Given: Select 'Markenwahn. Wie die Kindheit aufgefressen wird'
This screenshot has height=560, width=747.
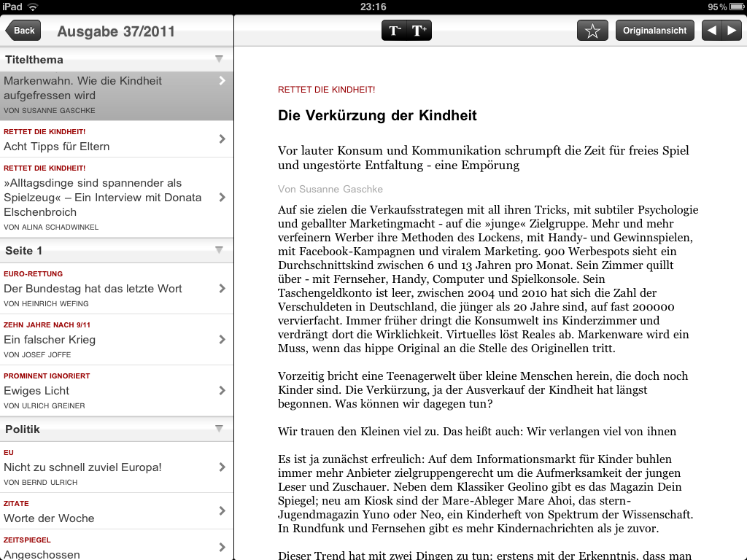Looking at the screenshot, I should [117, 96].
